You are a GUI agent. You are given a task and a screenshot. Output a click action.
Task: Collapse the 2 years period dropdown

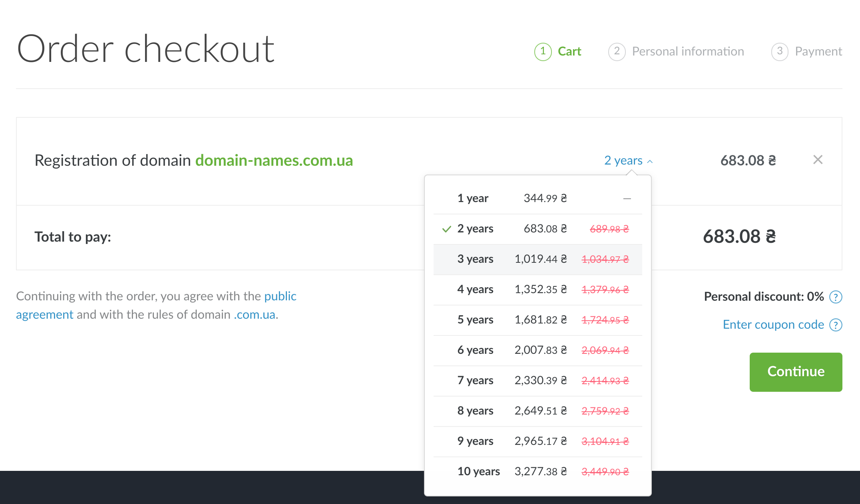click(628, 161)
